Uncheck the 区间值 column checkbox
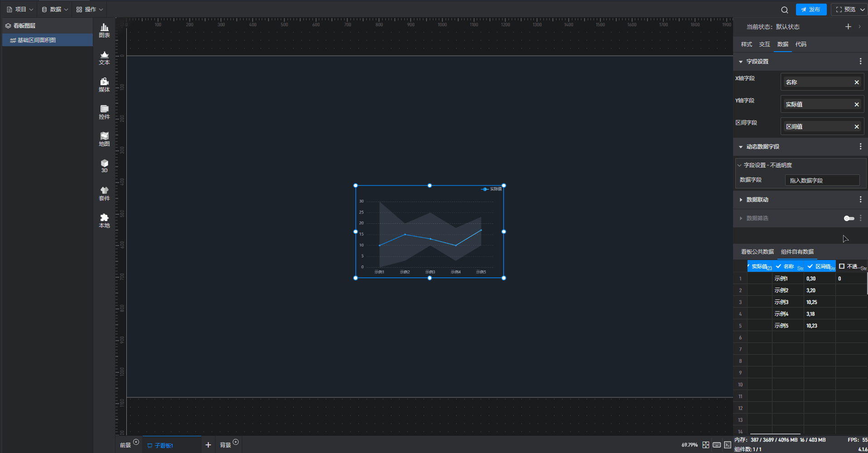This screenshot has height=453, width=868. pos(810,266)
